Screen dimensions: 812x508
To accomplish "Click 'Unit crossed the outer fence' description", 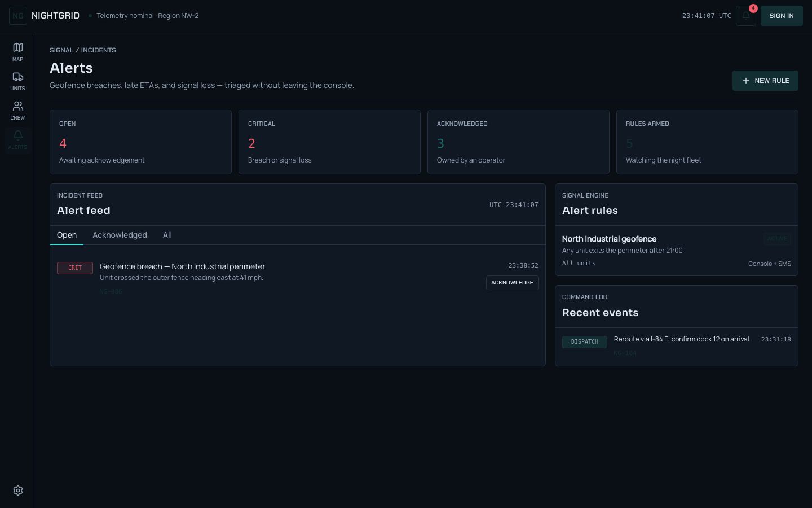I will (181, 278).
